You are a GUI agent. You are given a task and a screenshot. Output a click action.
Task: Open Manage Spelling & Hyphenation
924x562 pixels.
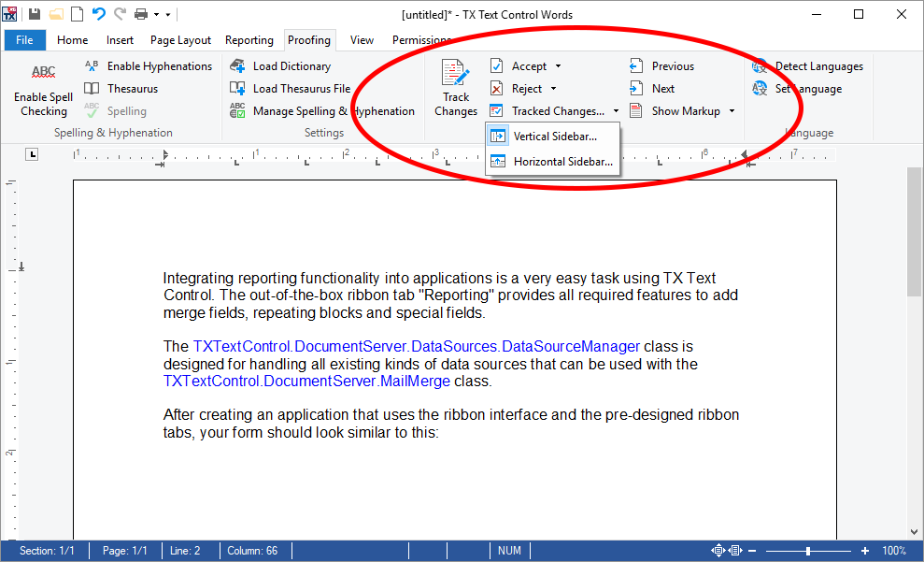point(321,111)
